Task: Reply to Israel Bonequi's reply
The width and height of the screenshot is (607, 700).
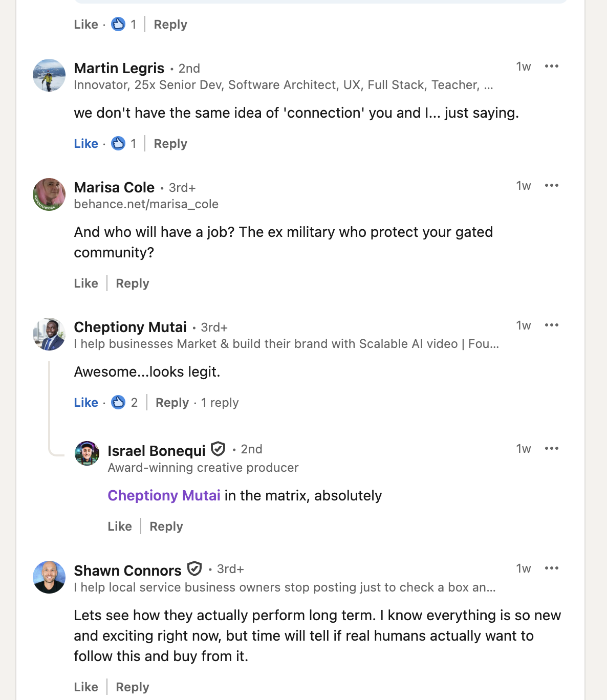Action: pyautogui.click(x=166, y=527)
